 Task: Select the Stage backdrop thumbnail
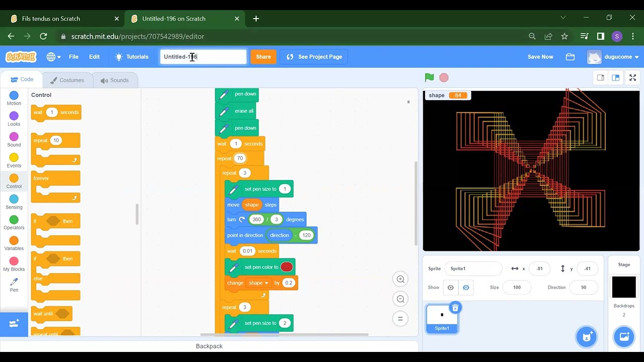624,287
